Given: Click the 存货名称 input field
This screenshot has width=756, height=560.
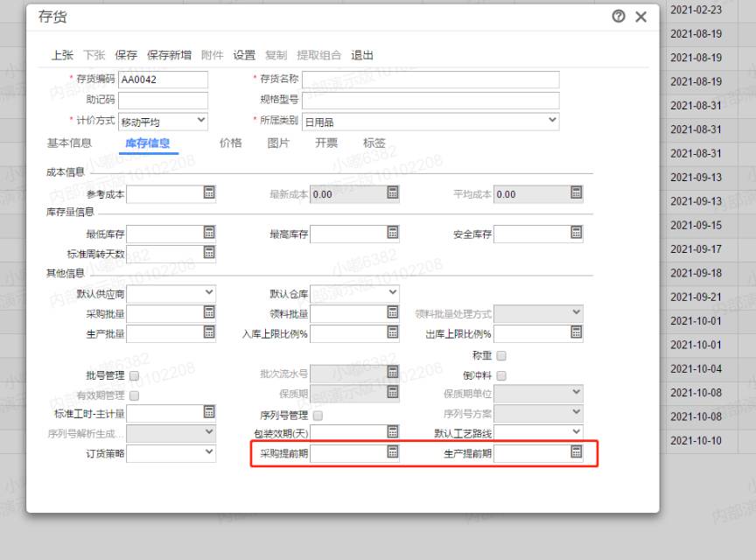Looking at the screenshot, I should coord(430,80).
